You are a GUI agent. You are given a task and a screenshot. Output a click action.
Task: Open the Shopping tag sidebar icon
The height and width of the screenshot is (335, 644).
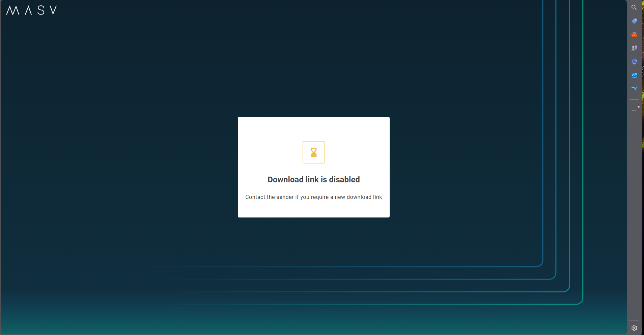click(634, 21)
